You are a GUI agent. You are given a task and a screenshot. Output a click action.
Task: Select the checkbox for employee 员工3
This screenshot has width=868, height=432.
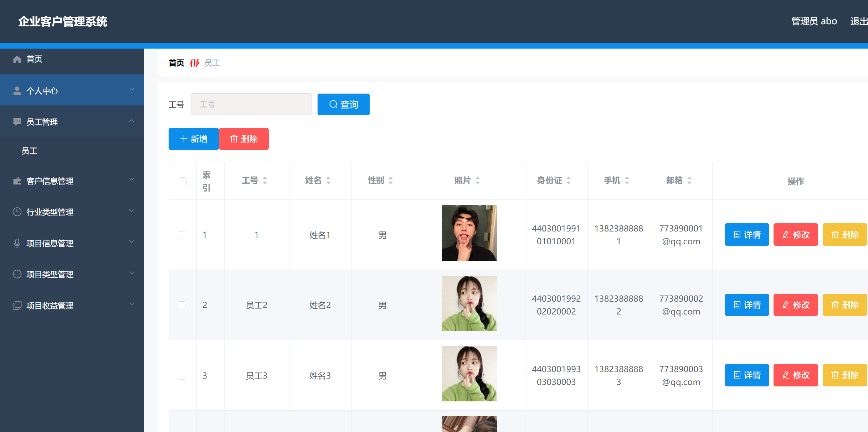(182, 376)
